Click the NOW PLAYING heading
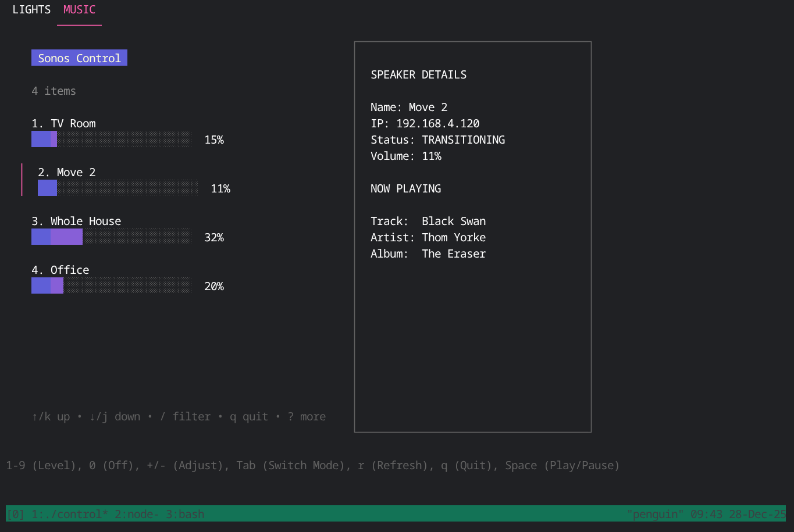794x532 pixels. click(406, 188)
